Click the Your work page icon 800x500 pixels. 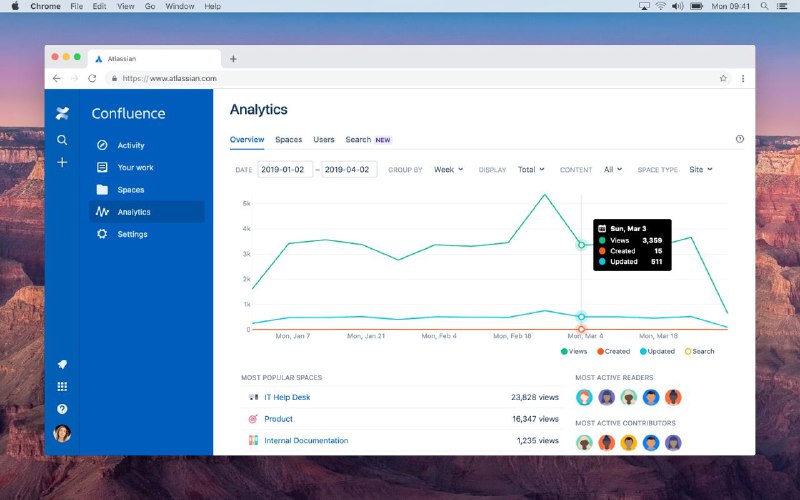coord(102,167)
